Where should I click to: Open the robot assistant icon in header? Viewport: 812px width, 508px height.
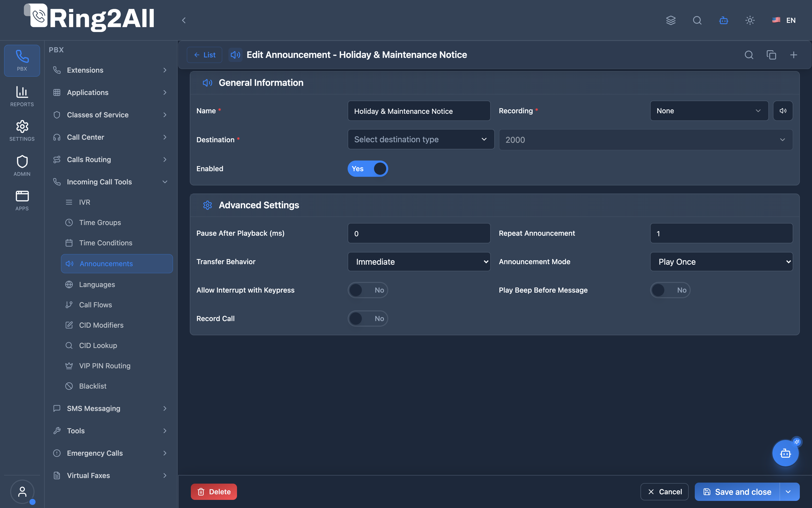pyautogui.click(x=724, y=20)
